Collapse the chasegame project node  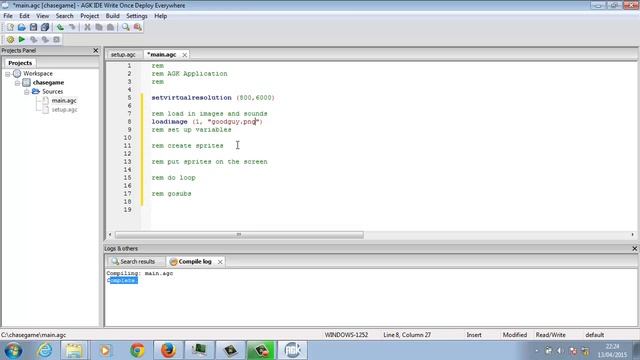pyautogui.click(x=17, y=83)
